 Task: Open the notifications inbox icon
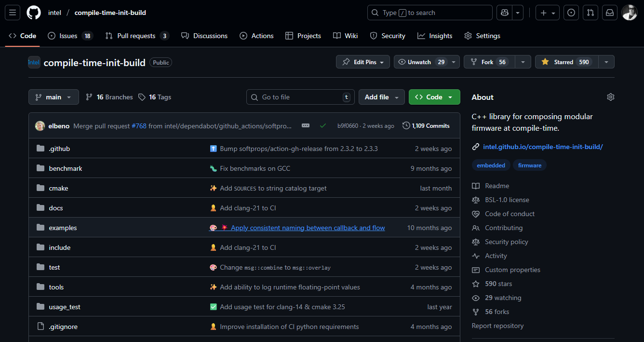click(x=610, y=13)
